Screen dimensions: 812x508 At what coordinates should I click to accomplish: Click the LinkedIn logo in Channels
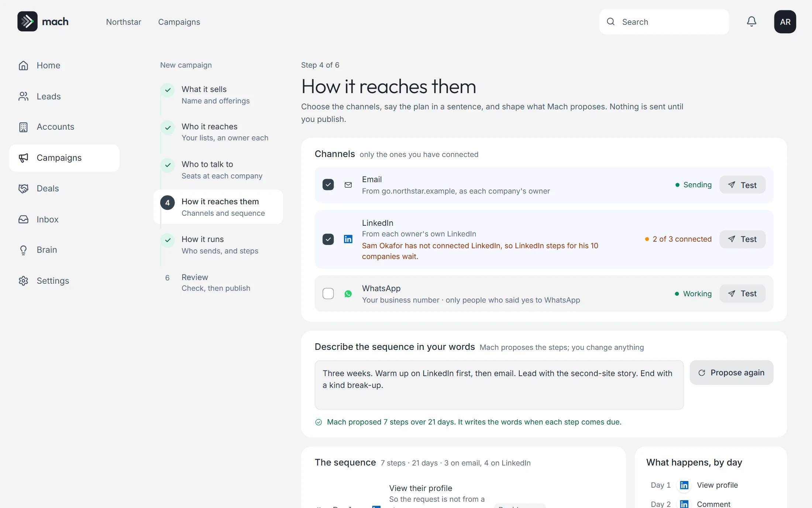pyautogui.click(x=348, y=239)
